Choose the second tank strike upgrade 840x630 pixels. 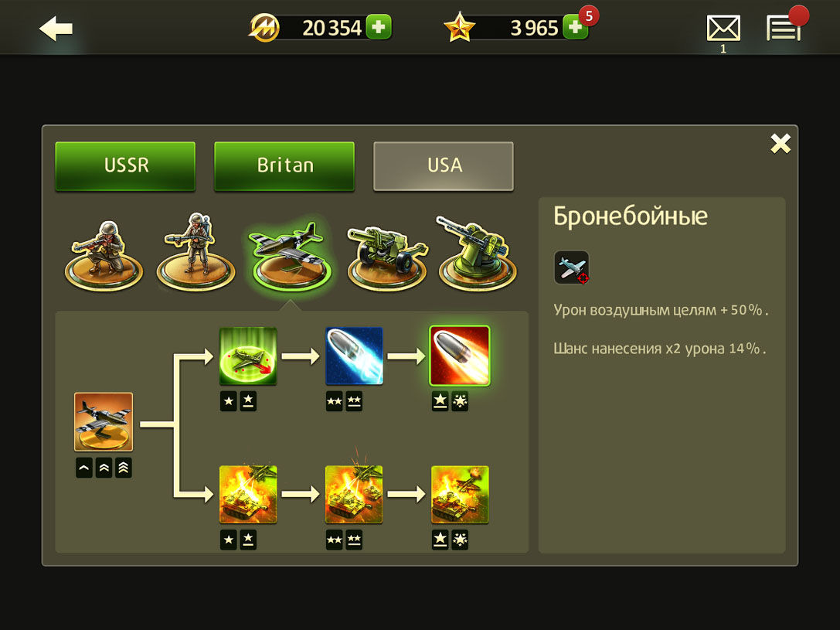click(x=354, y=495)
